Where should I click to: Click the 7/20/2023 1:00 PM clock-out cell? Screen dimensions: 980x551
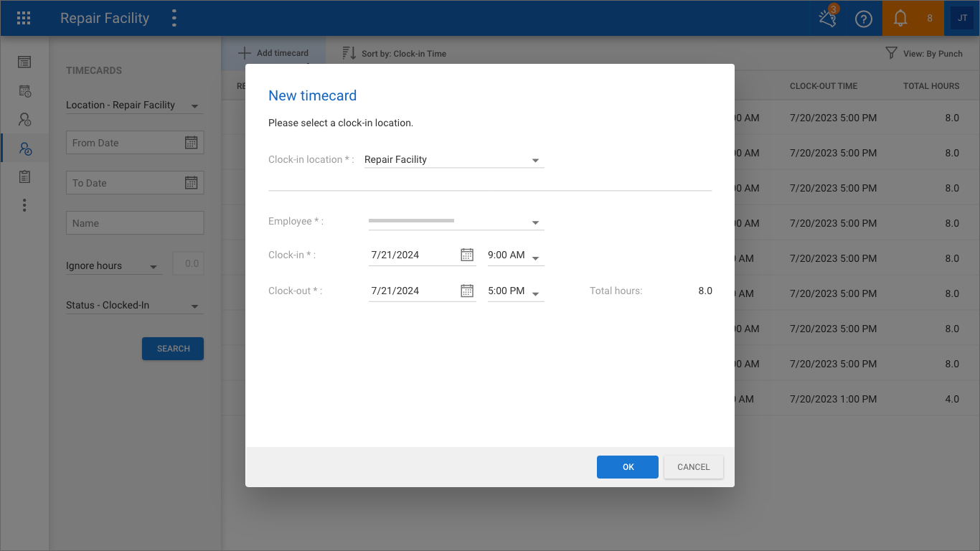point(833,399)
